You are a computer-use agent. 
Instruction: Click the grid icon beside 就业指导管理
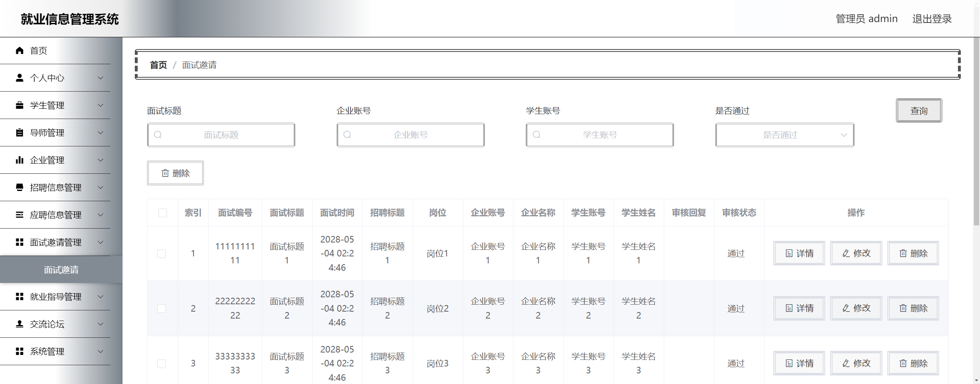[x=19, y=296]
